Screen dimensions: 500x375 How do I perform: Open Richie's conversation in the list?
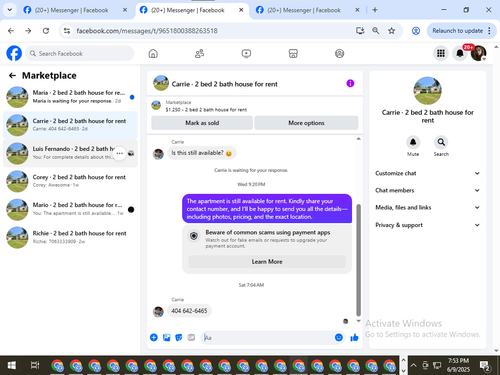tap(70, 237)
